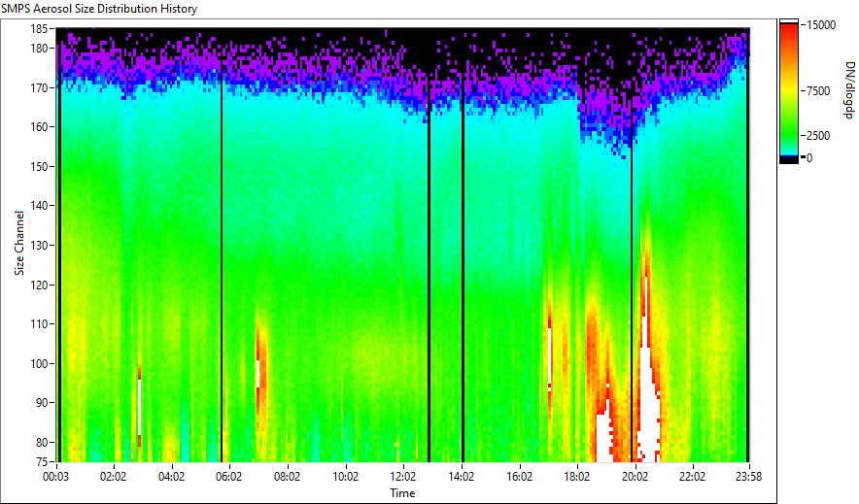This screenshot has height=504, width=859.
Task: Select the 15000 color scale value
Action: pyautogui.click(x=821, y=25)
